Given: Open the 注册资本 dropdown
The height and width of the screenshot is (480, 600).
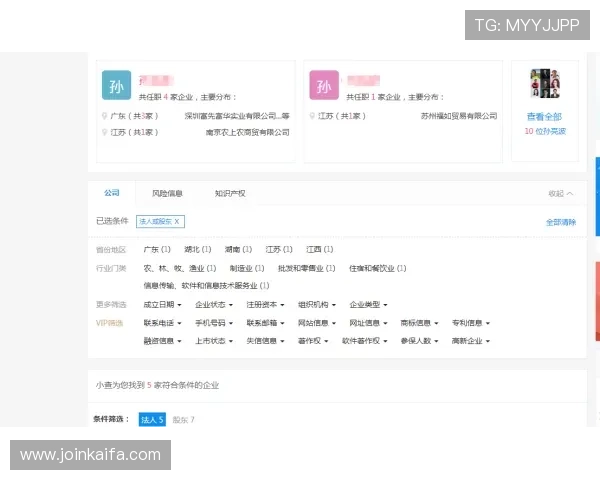Looking at the screenshot, I should click(x=265, y=305).
